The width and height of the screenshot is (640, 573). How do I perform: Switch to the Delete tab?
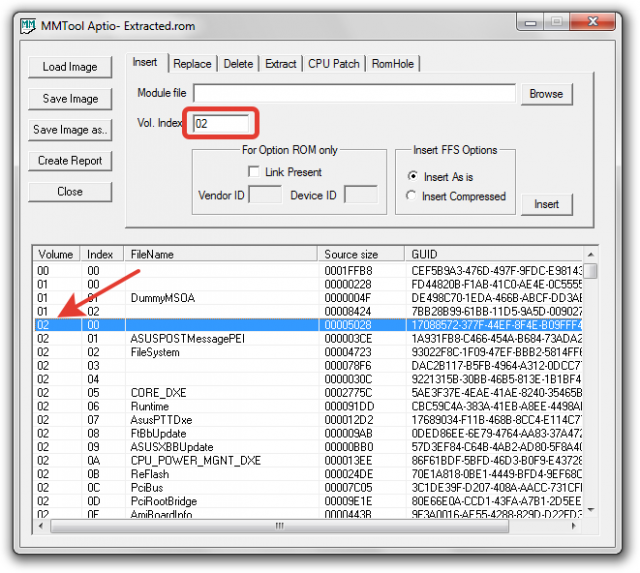[238, 64]
